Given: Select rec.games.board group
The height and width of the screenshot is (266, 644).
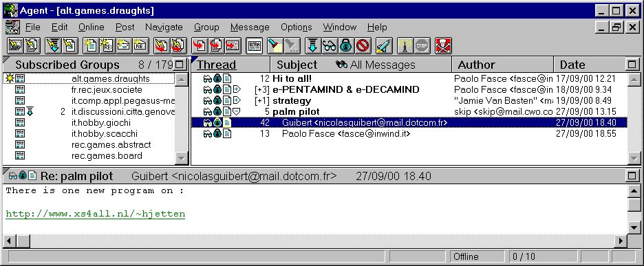Looking at the screenshot, I should 89,155.
